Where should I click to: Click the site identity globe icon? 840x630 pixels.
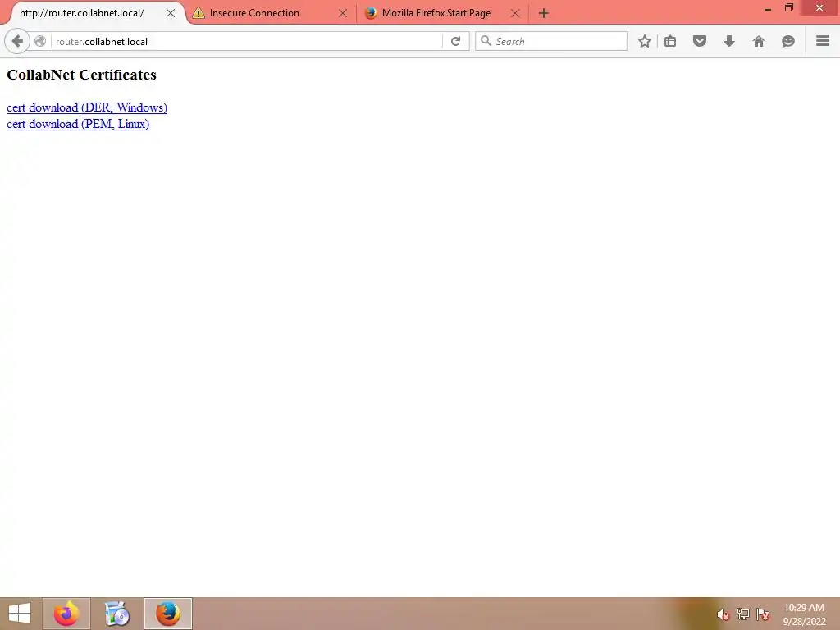[x=40, y=41]
